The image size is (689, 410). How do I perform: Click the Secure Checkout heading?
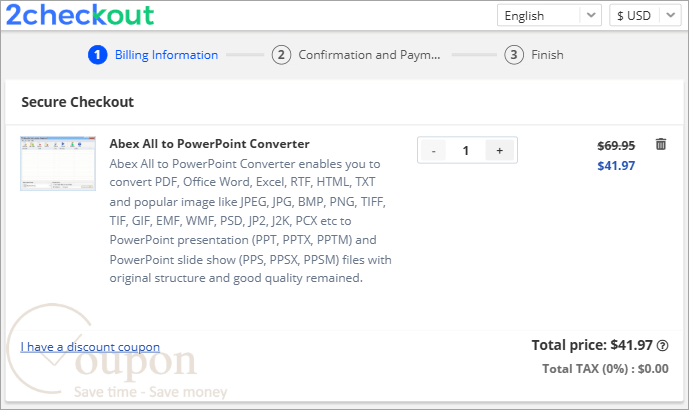(77, 102)
